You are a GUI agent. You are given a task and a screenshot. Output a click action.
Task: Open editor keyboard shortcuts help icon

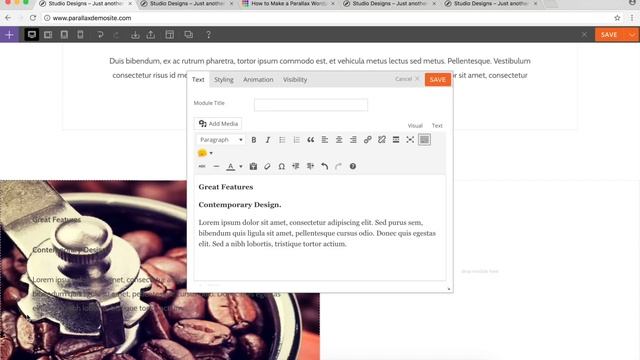[353, 167]
